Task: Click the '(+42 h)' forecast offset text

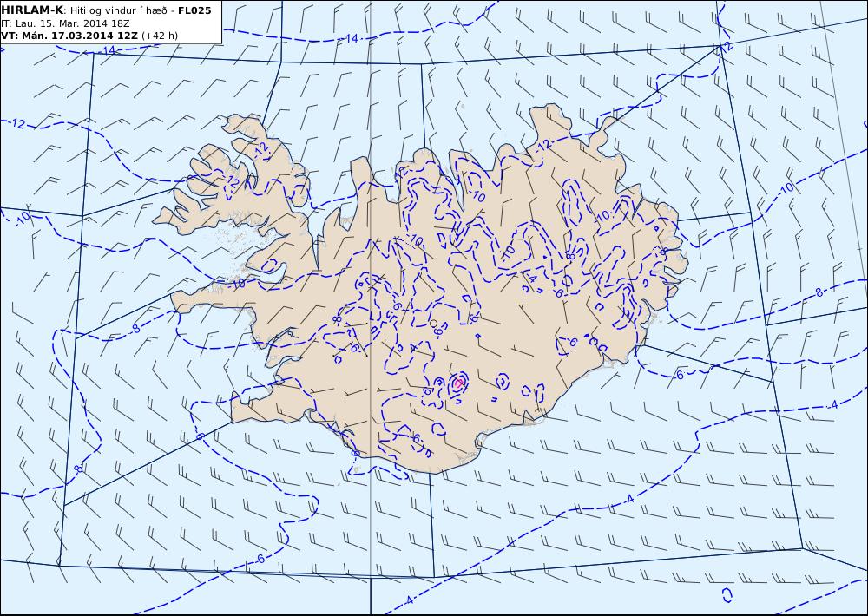Action: pos(160,36)
